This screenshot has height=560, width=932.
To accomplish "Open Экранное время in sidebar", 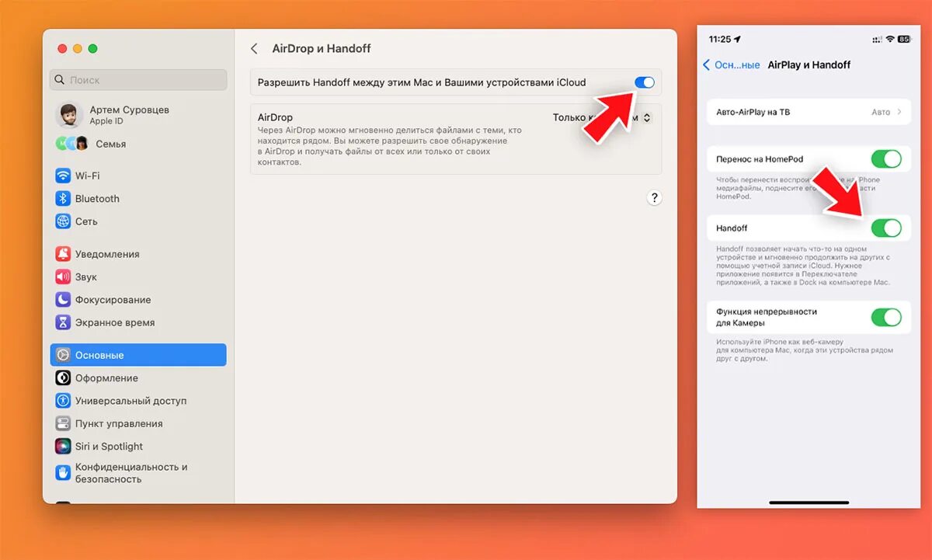I will 138,322.
